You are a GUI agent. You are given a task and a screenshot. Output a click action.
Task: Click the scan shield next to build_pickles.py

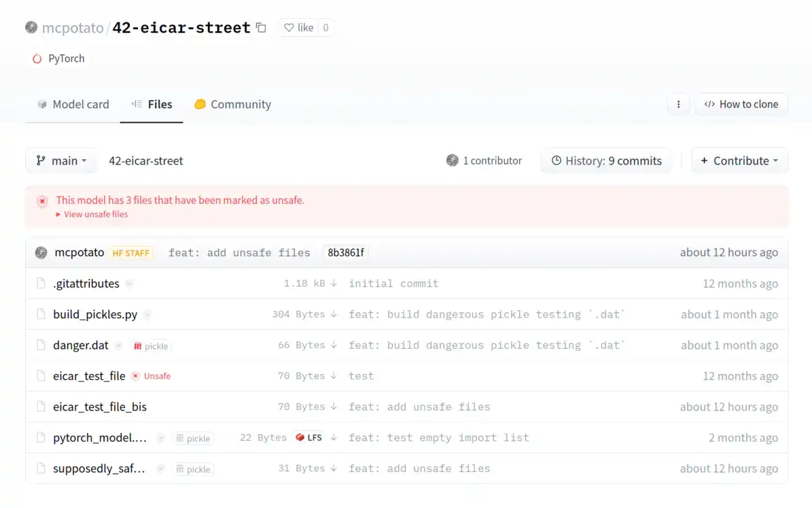click(148, 314)
